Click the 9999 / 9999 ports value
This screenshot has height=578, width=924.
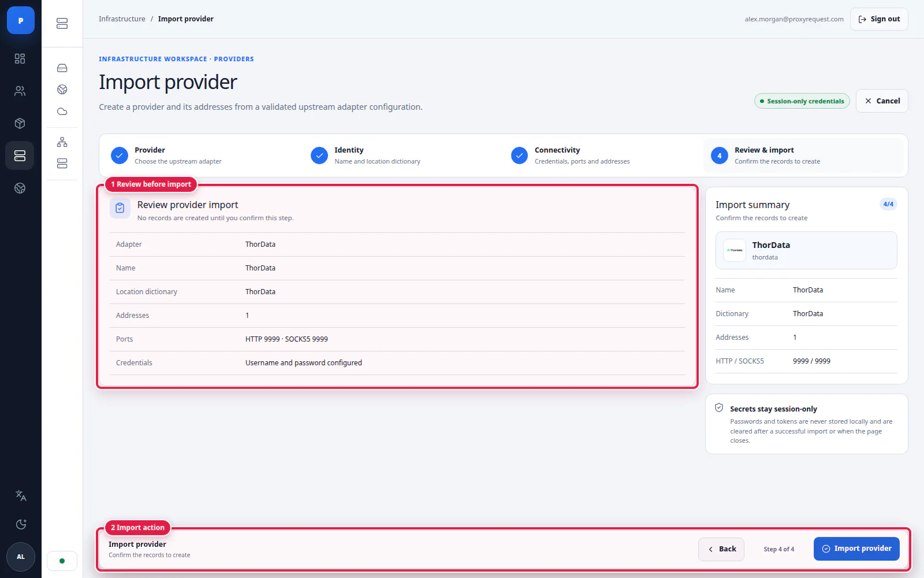[x=811, y=361]
